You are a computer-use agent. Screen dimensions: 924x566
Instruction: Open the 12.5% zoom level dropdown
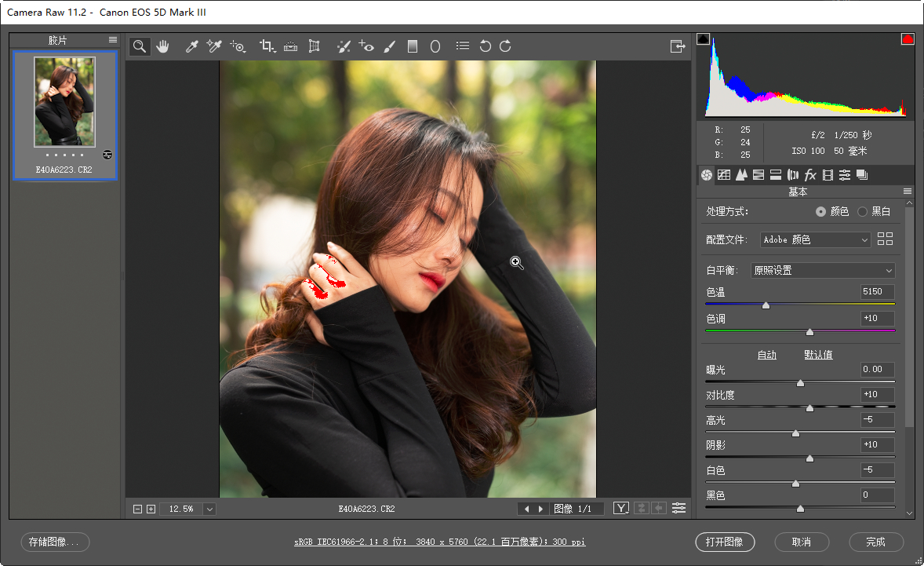(x=209, y=509)
